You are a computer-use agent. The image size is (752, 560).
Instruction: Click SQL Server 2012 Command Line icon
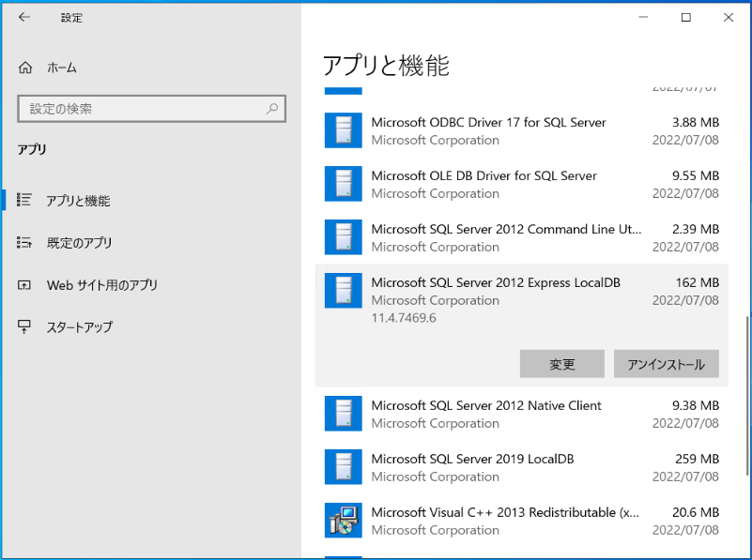coord(343,237)
